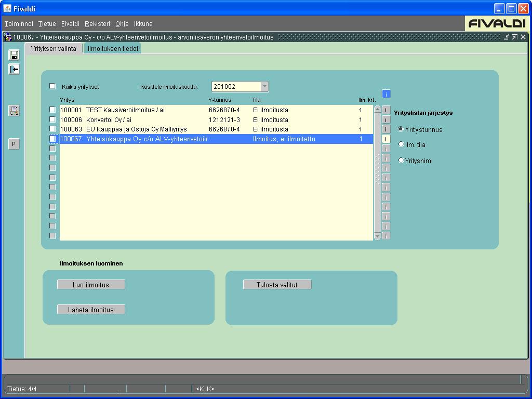This screenshot has width=532, height=399.
Task: Select the Yritysnimi sort order radio button
Action: click(x=401, y=160)
